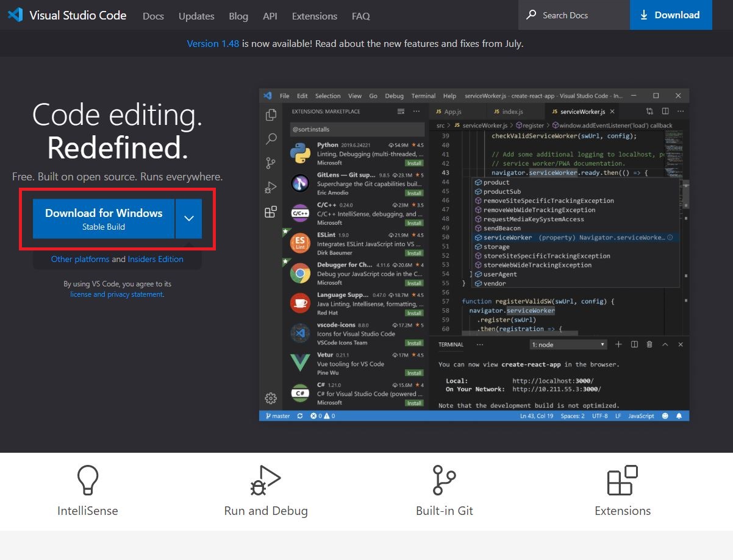Image resolution: width=733 pixels, height=560 pixels.
Task: Close the serviceWorker.js tab
Action: click(612, 112)
